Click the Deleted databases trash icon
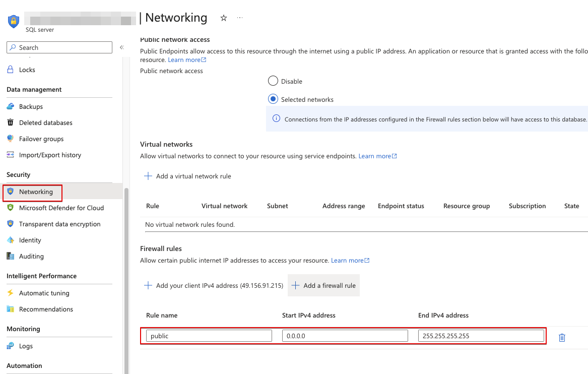 coord(11,123)
